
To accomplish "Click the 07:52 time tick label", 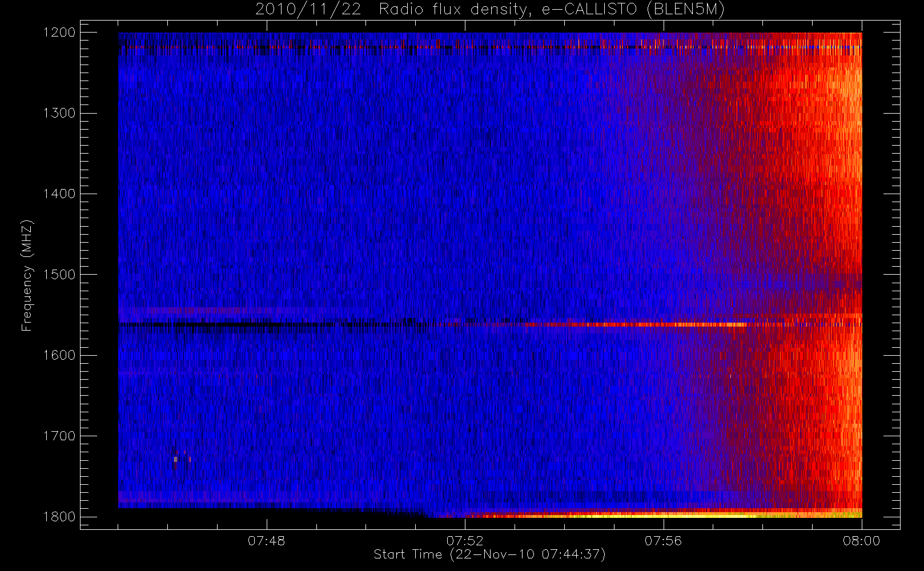I will (x=465, y=541).
